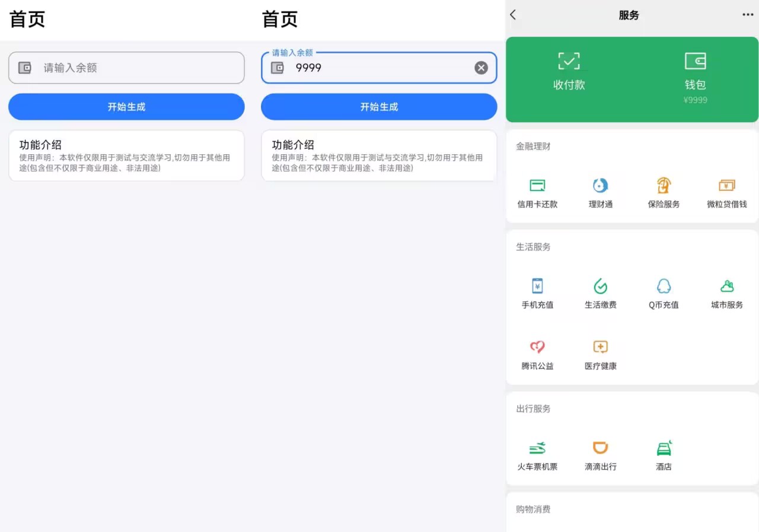Image resolution: width=759 pixels, height=532 pixels.
Task: Click the 生活服务 section heading
Action: (x=533, y=247)
